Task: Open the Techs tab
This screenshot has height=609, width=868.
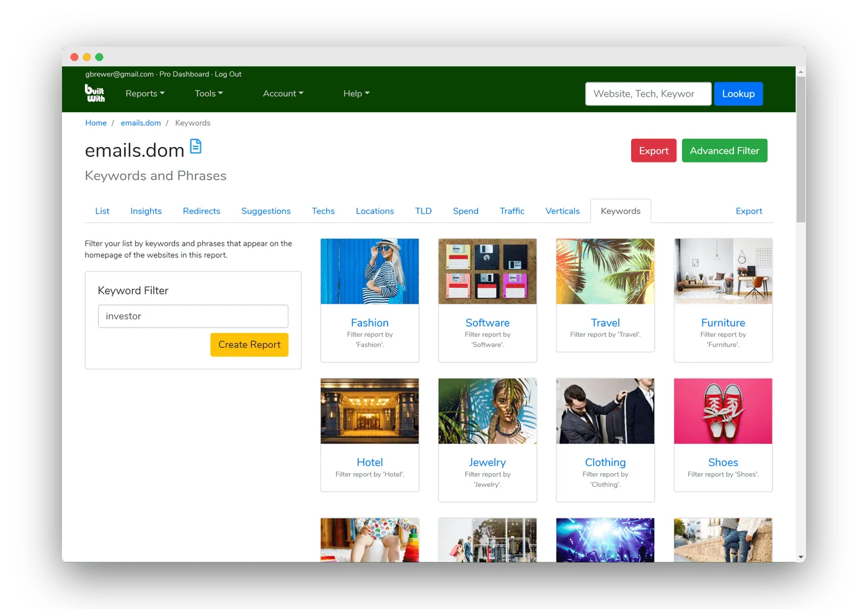Action: [323, 211]
